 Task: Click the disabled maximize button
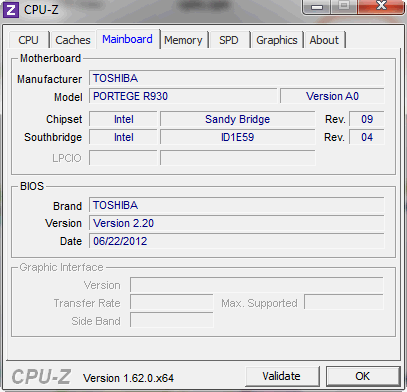pos(344,6)
